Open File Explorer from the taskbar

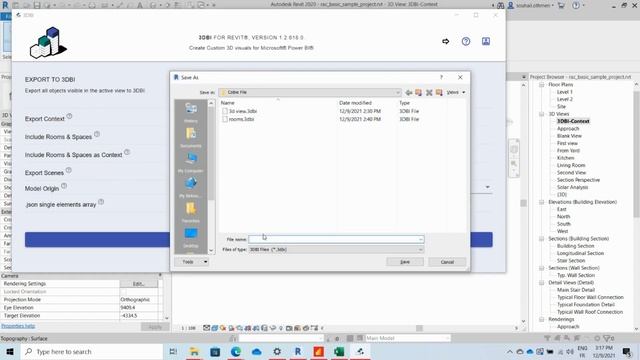pyautogui.click(x=194, y=351)
